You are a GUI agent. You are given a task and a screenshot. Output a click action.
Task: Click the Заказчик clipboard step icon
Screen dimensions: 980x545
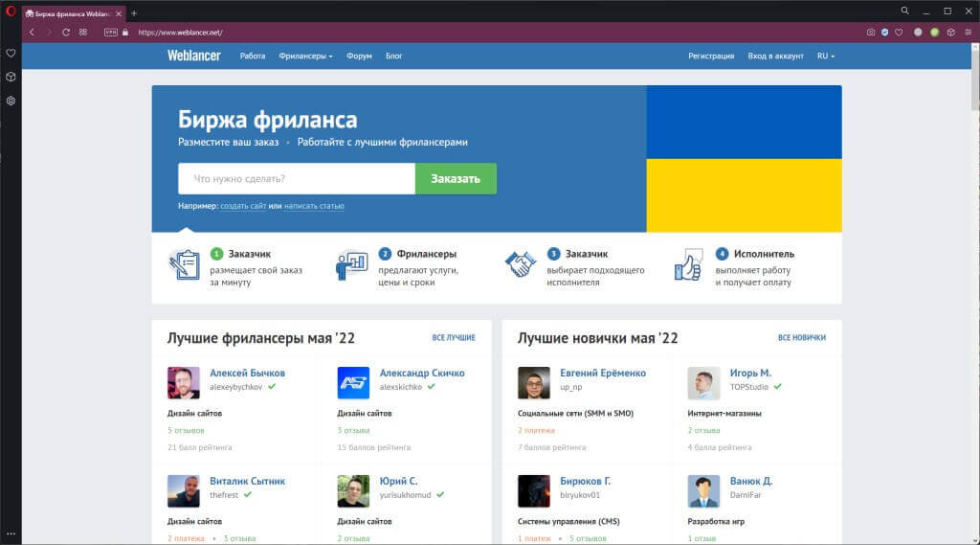pos(184,264)
